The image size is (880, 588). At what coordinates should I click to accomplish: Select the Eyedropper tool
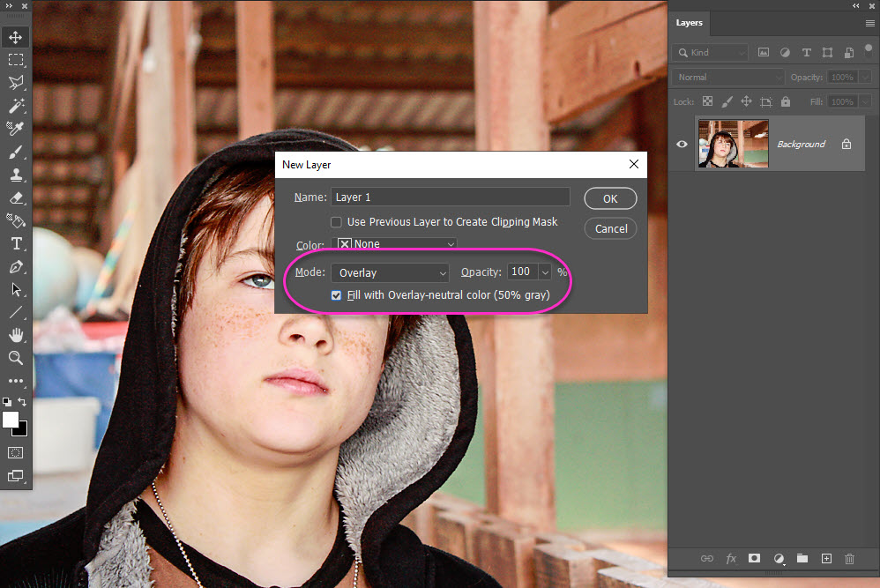point(16,129)
